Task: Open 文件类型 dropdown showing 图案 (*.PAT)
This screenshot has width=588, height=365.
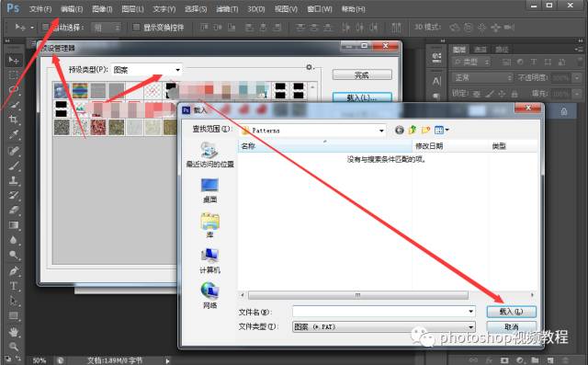Action: 384,326
